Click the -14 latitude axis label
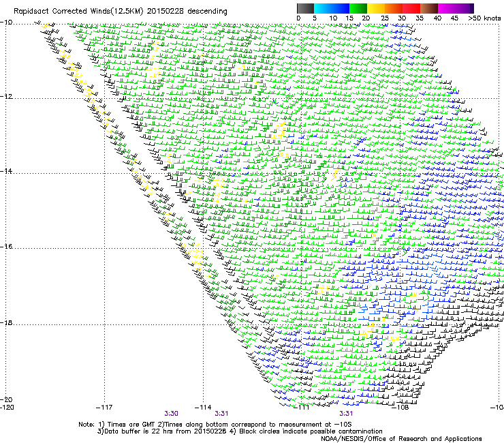504x443 pixels. click(6, 171)
